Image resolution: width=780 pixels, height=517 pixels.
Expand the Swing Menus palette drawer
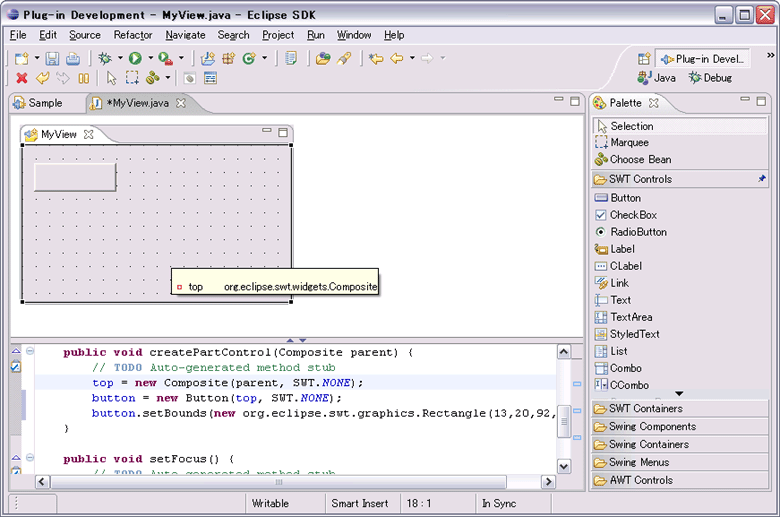point(680,462)
